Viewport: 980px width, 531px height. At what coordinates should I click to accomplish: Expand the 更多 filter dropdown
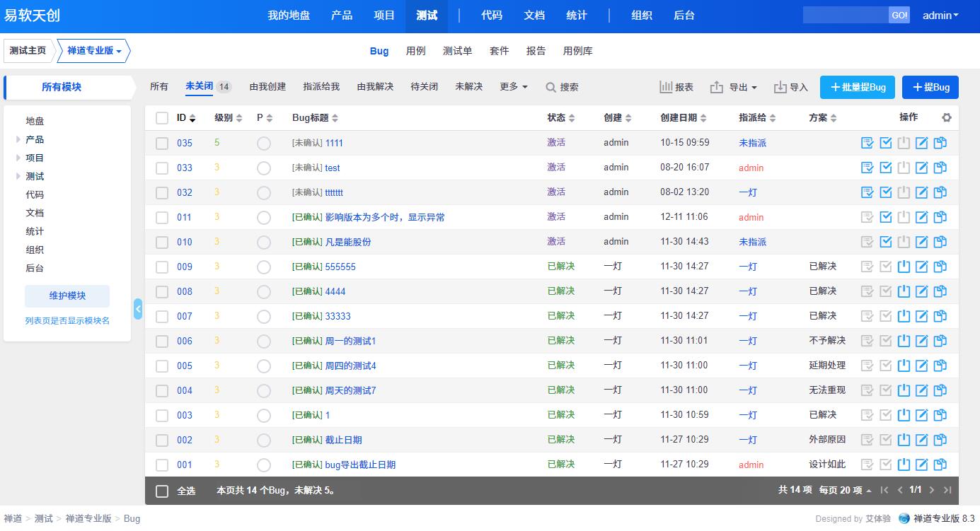pos(513,86)
